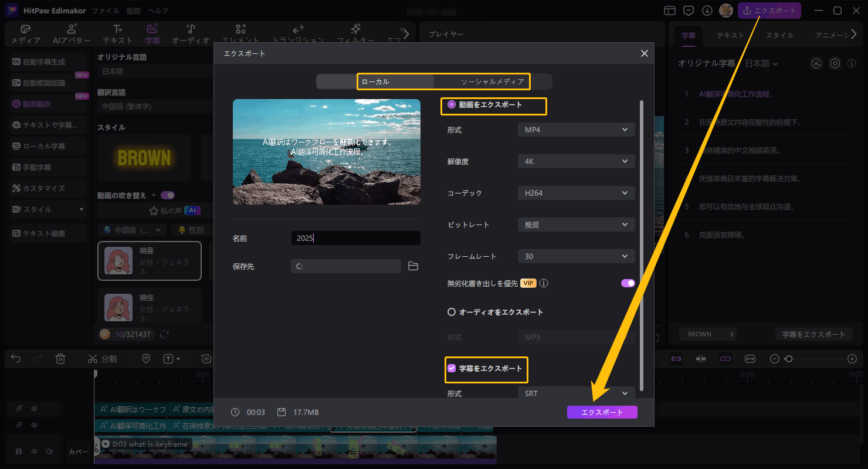Open the フレームレート 30 dropdown

575,256
